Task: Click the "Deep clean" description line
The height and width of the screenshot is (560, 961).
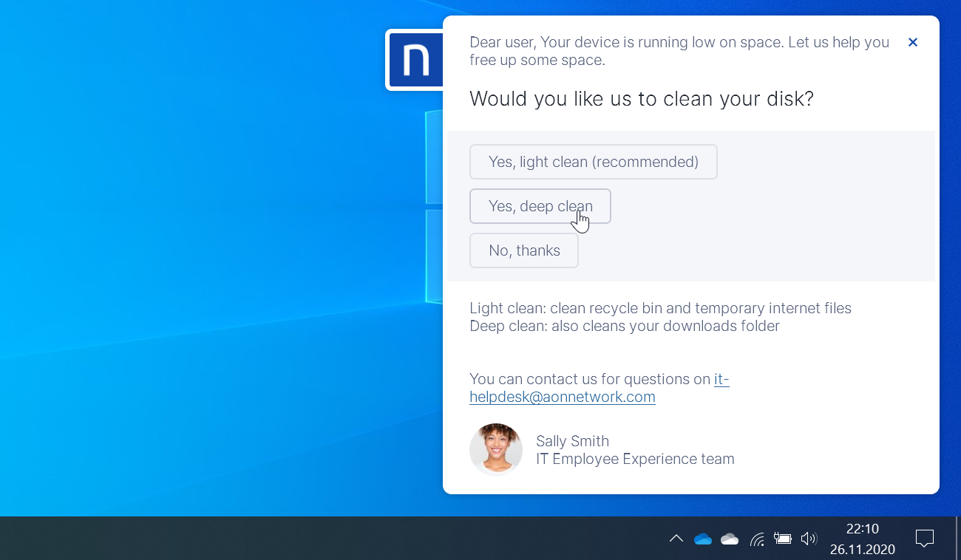Action: point(624,326)
